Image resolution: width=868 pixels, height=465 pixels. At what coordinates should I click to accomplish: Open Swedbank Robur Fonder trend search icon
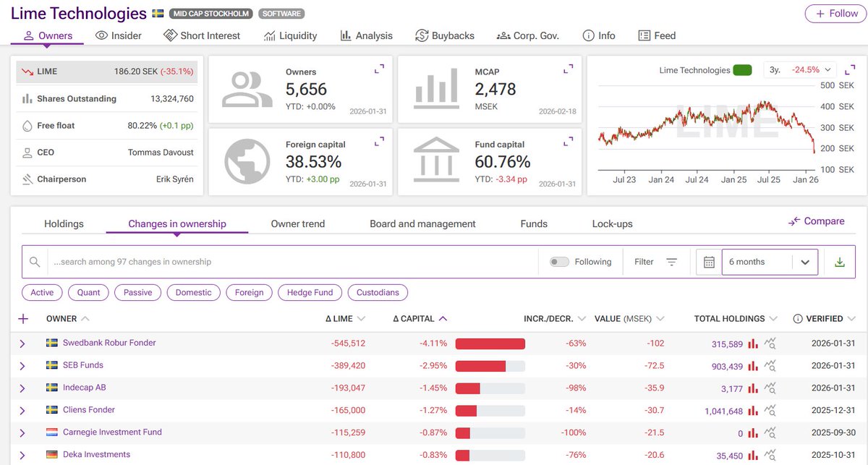pyautogui.click(x=771, y=344)
